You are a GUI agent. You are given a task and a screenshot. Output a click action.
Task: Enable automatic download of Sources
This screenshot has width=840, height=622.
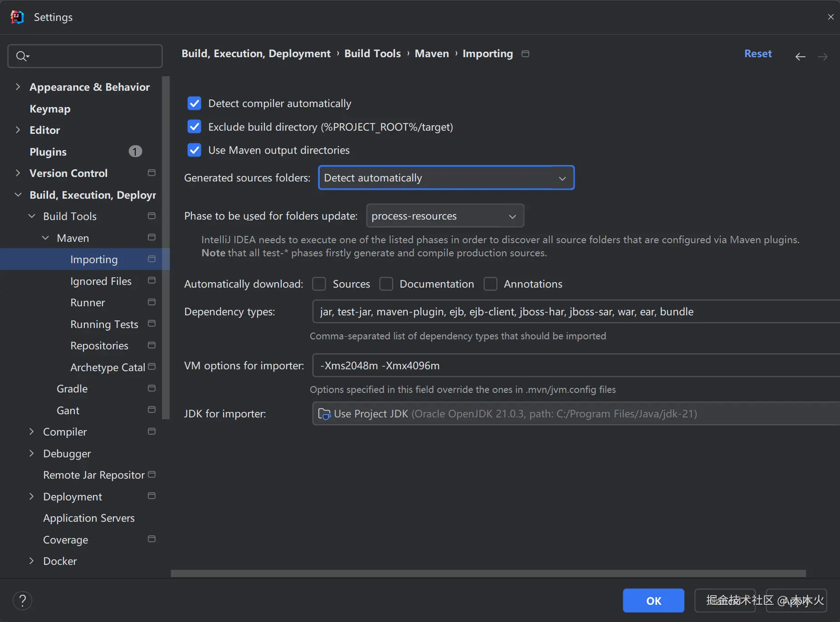click(x=319, y=284)
